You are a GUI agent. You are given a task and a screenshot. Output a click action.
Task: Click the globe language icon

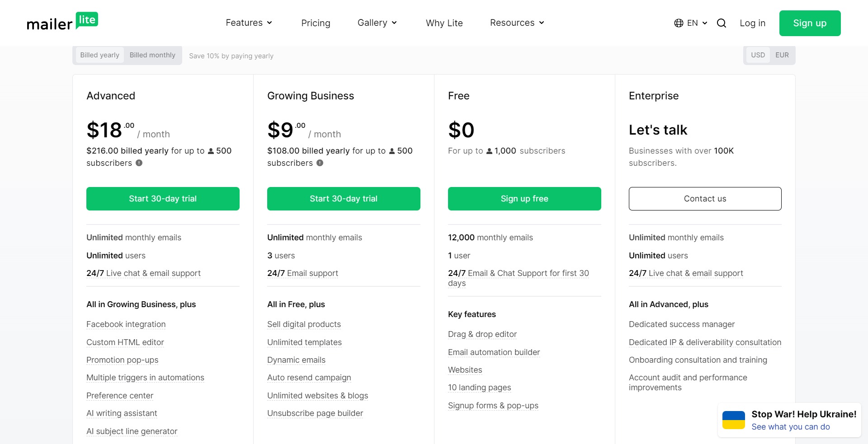click(x=679, y=23)
